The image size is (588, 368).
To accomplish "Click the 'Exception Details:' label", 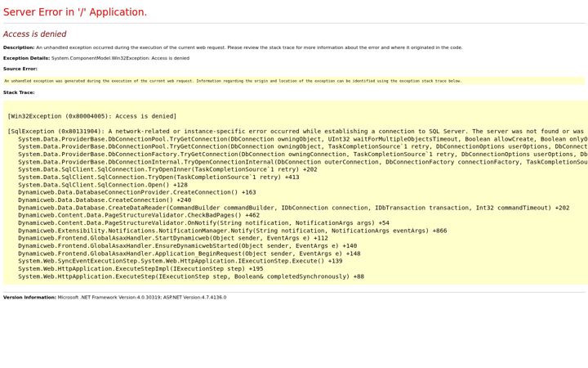I will point(26,58).
